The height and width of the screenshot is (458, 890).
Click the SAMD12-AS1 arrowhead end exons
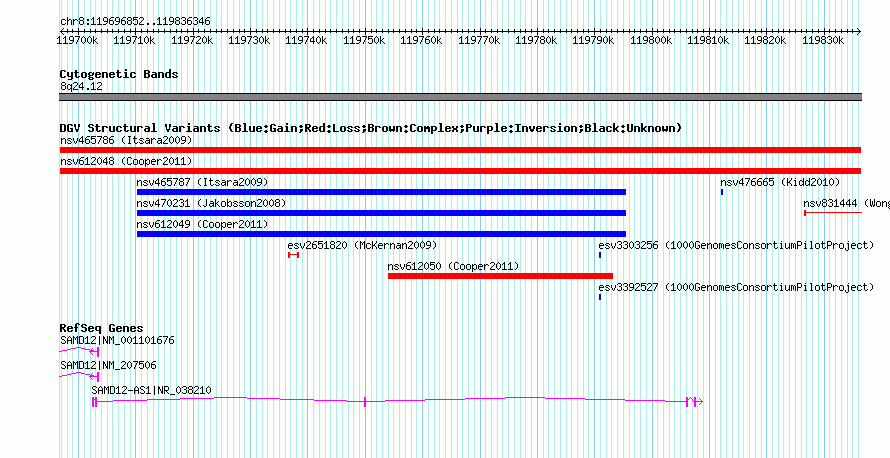click(x=694, y=402)
